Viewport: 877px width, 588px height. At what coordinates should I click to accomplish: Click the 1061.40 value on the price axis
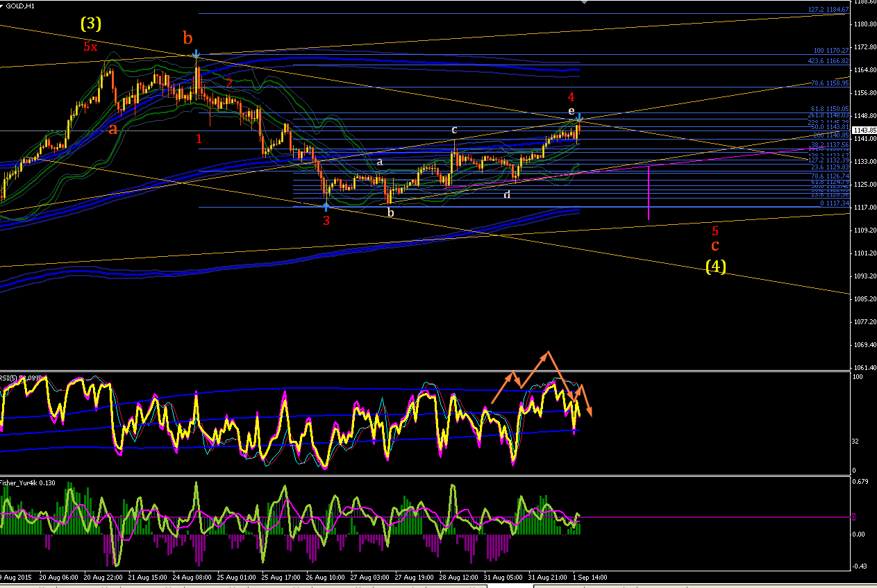[865, 367]
